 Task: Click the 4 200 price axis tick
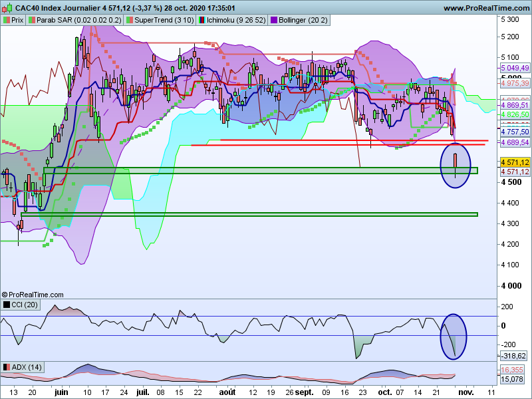510,244
